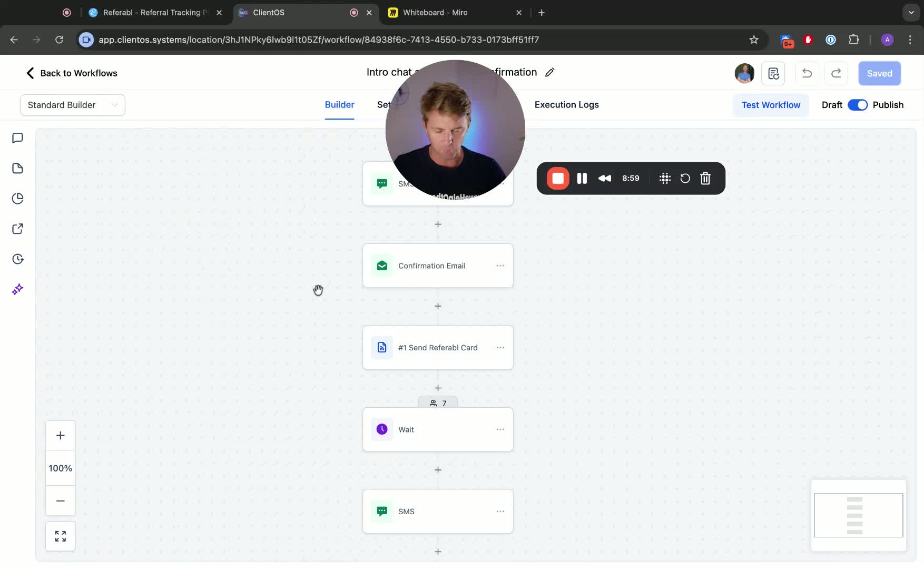
Task: Select the ClientOS browser tab
Action: pyautogui.click(x=306, y=13)
